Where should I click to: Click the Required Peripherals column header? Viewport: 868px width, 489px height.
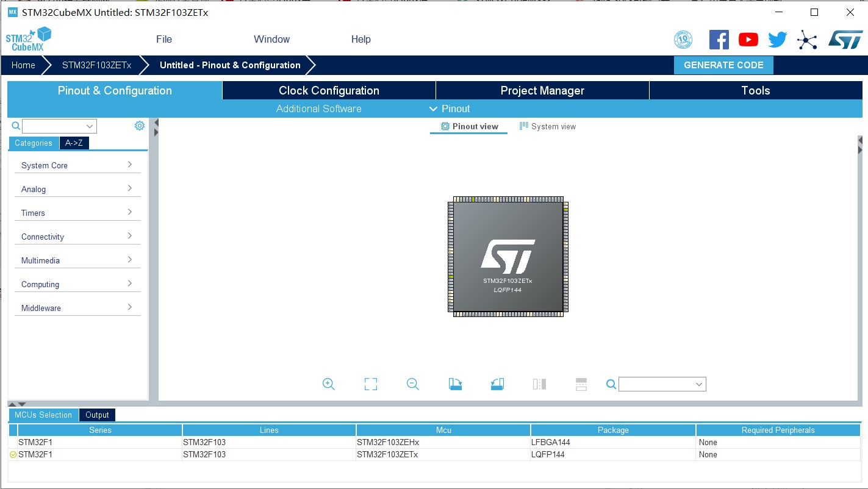[778, 430]
